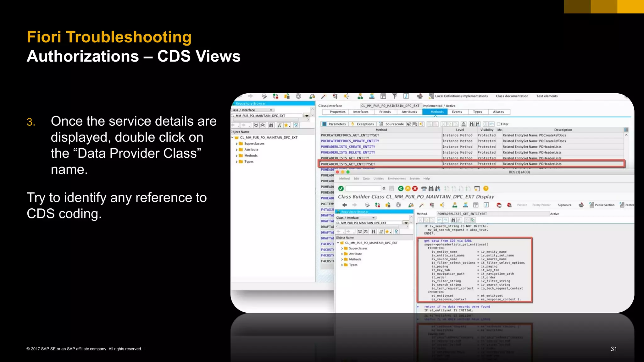
Task: Click the filter funnel icon in back window toolbar
Action: (395, 96)
